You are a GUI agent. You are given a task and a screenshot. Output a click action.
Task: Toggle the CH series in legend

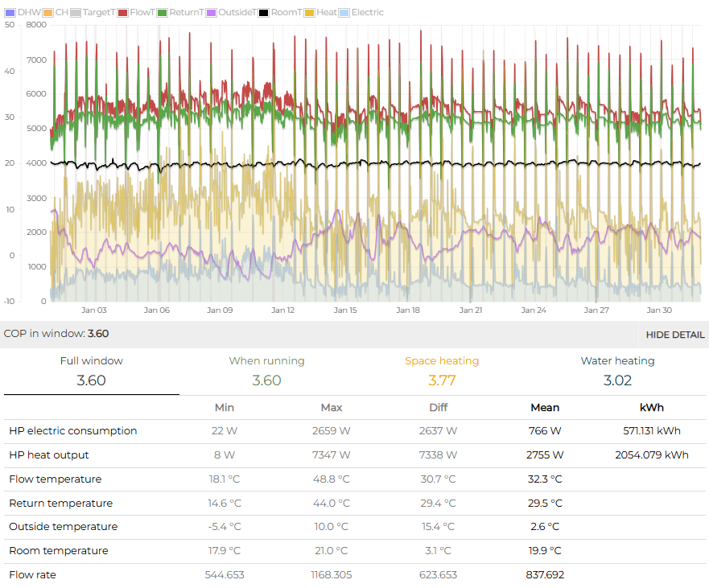coord(48,13)
